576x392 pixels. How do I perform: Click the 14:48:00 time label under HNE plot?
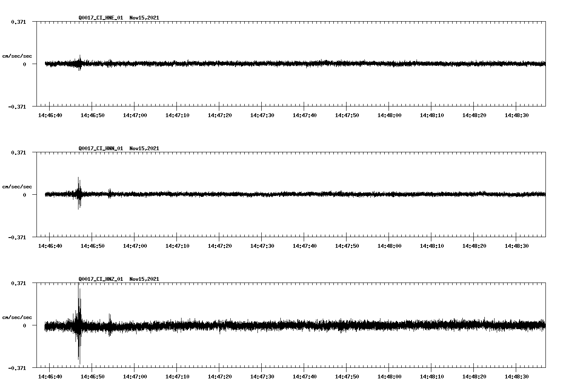click(x=389, y=115)
